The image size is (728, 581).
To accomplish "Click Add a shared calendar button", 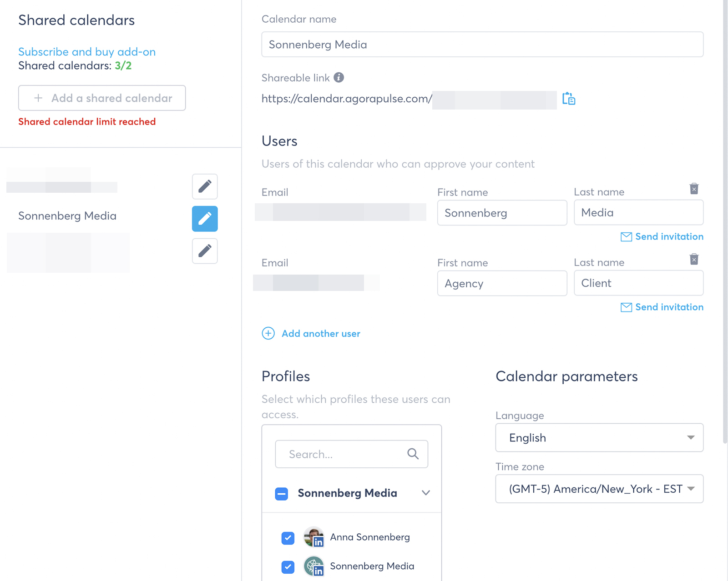I will click(102, 98).
